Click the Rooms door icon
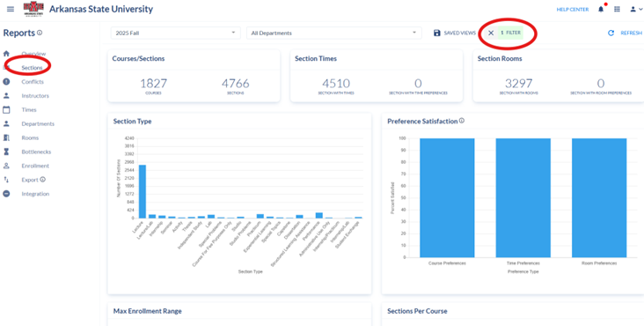Screen dimensions: 644x326 click(6, 137)
